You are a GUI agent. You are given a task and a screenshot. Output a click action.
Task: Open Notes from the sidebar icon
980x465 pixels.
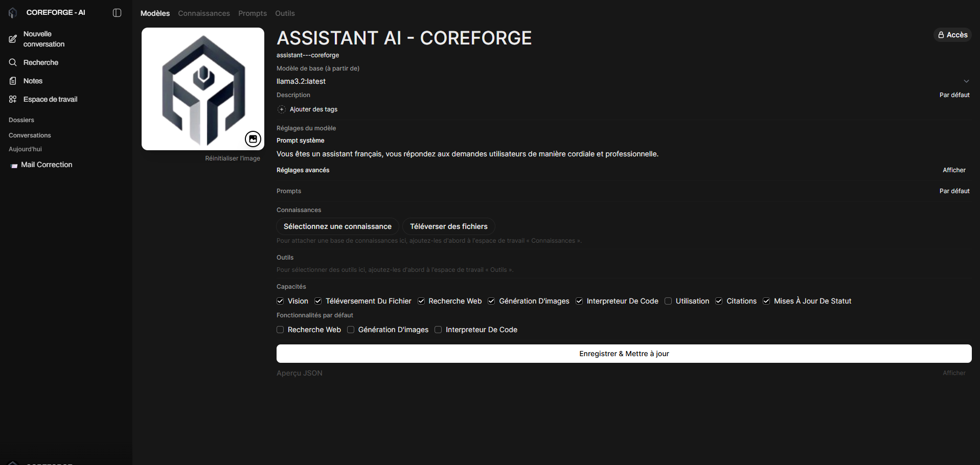pos(13,81)
